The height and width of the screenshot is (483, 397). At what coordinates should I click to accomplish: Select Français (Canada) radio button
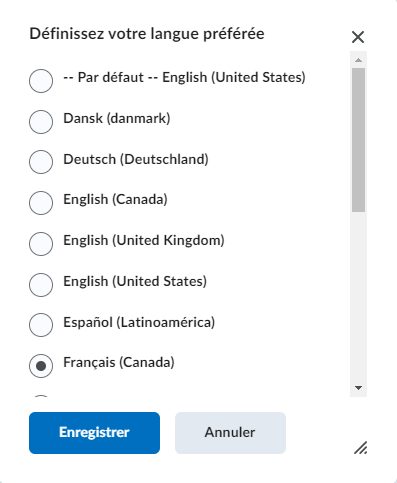(41, 366)
